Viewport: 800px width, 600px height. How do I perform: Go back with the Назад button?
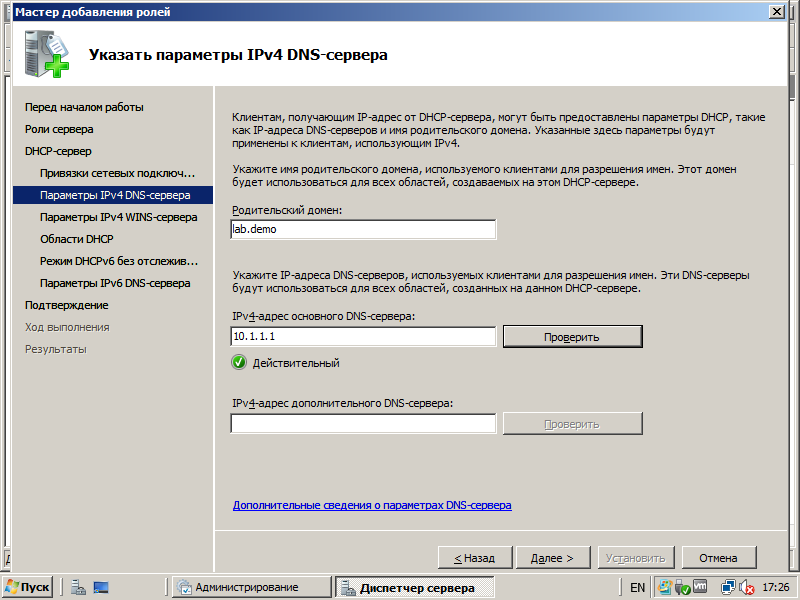click(475, 558)
